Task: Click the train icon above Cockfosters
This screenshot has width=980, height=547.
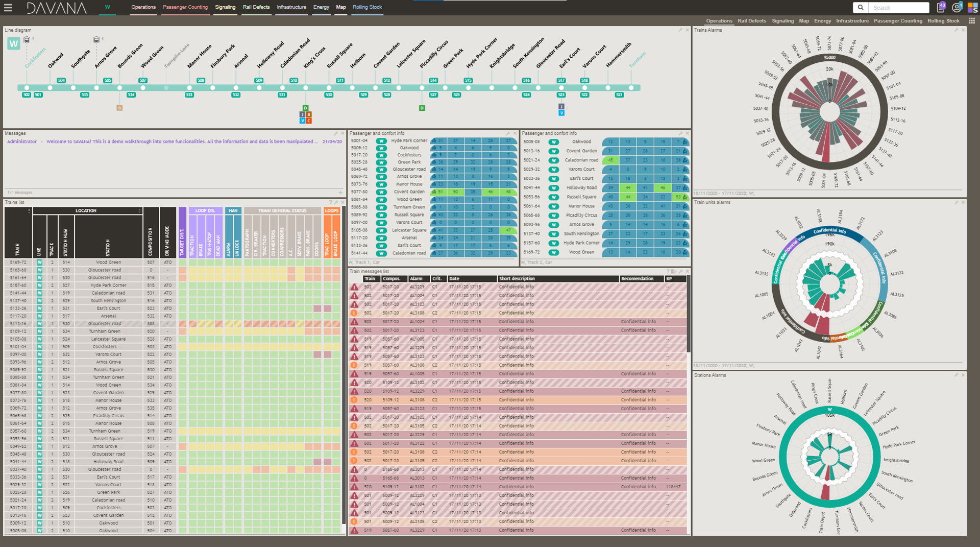Action: tap(27, 39)
